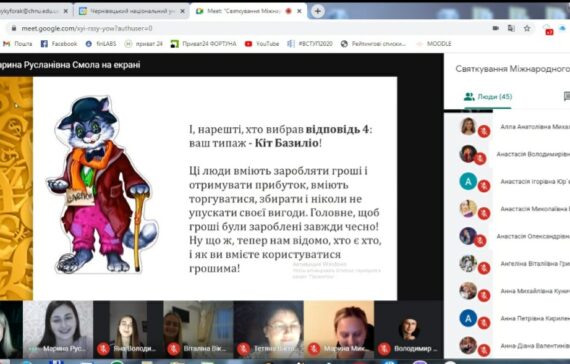The height and width of the screenshot is (364, 570).
Task: Select Володимир video thumbnail
Action: coord(409,329)
